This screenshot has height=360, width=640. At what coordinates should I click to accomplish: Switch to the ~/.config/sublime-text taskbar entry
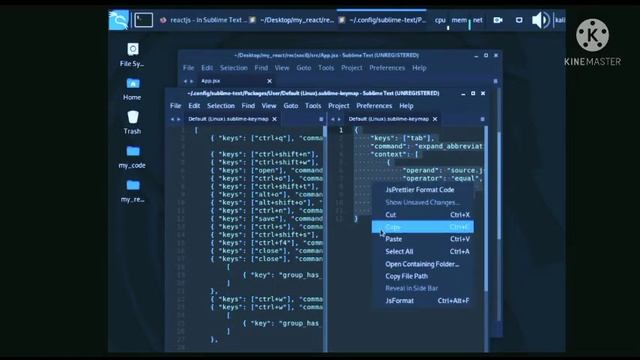382,20
